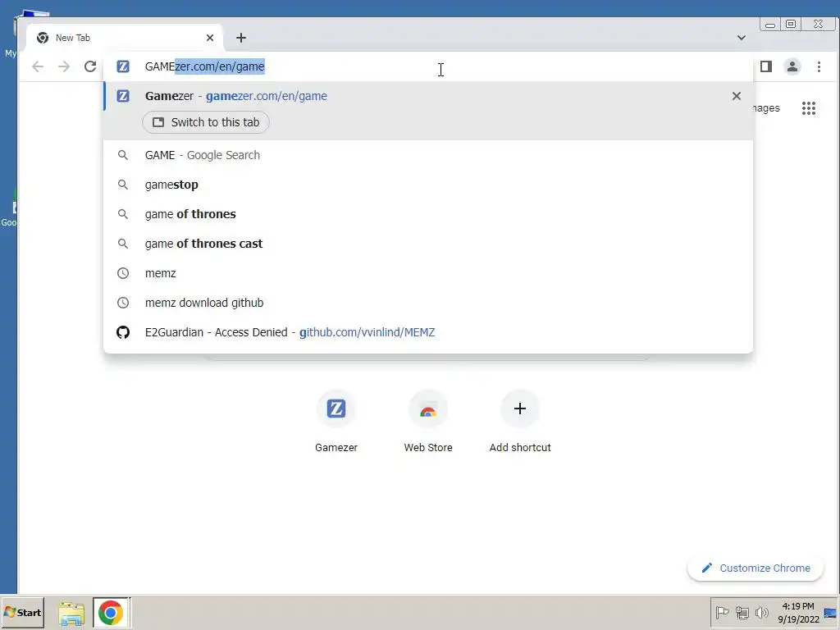Open the side panel icon
Image resolution: width=840 pixels, height=630 pixels.
766,66
